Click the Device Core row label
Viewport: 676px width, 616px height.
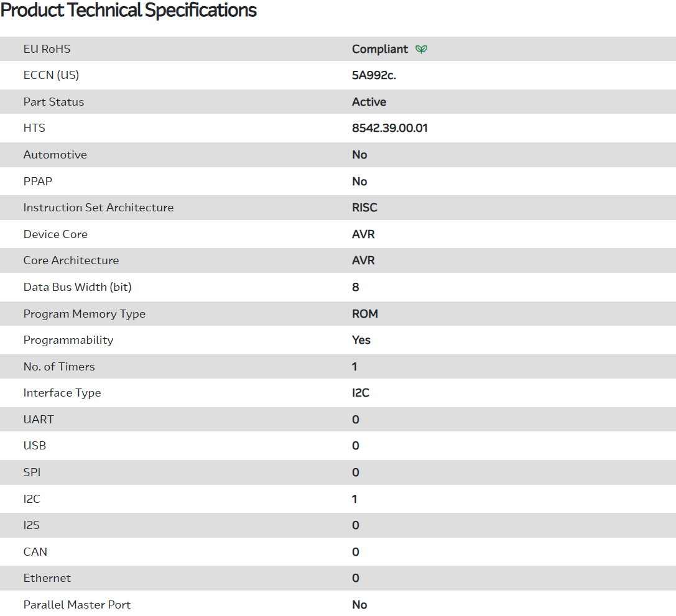click(x=55, y=234)
